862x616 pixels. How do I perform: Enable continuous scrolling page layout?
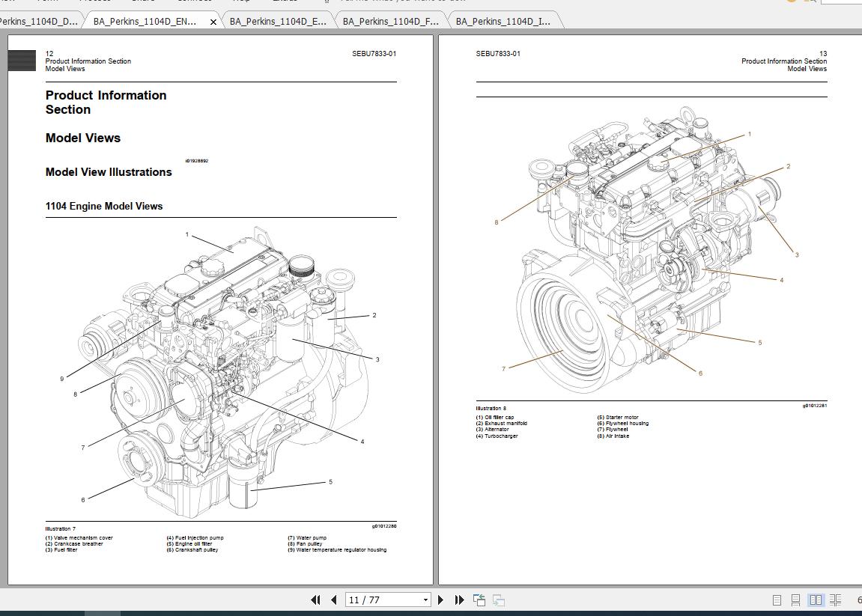pos(795,600)
